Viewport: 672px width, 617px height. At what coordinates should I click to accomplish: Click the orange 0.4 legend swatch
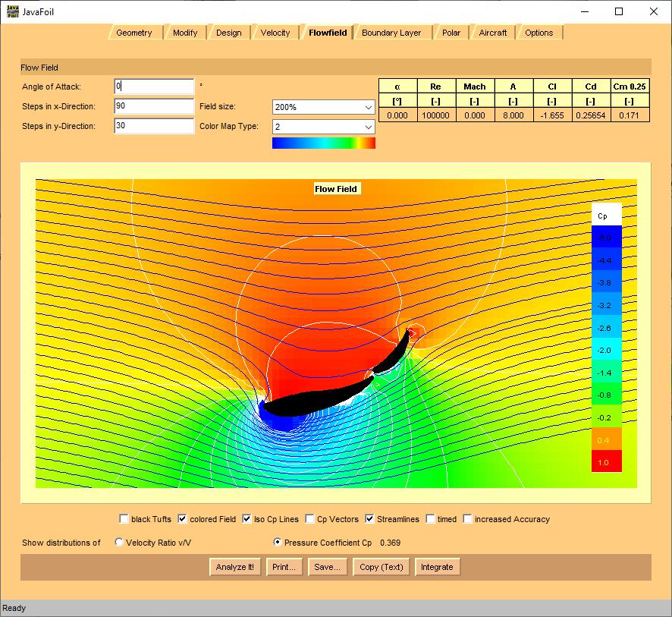point(607,439)
